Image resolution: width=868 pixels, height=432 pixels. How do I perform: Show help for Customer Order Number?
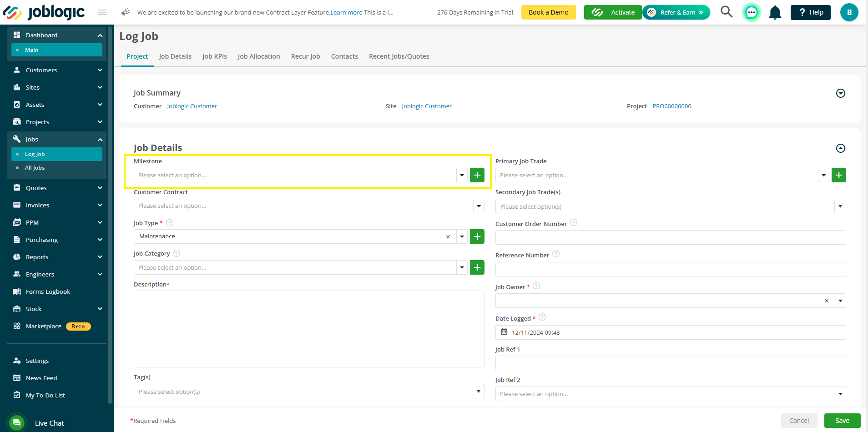tap(574, 222)
